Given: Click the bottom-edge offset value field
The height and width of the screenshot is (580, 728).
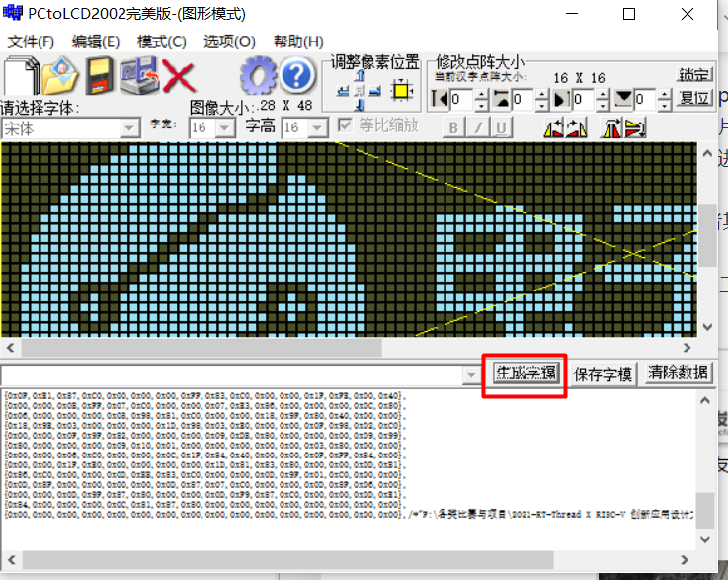Looking at the screenshot, I should point(646,100).
